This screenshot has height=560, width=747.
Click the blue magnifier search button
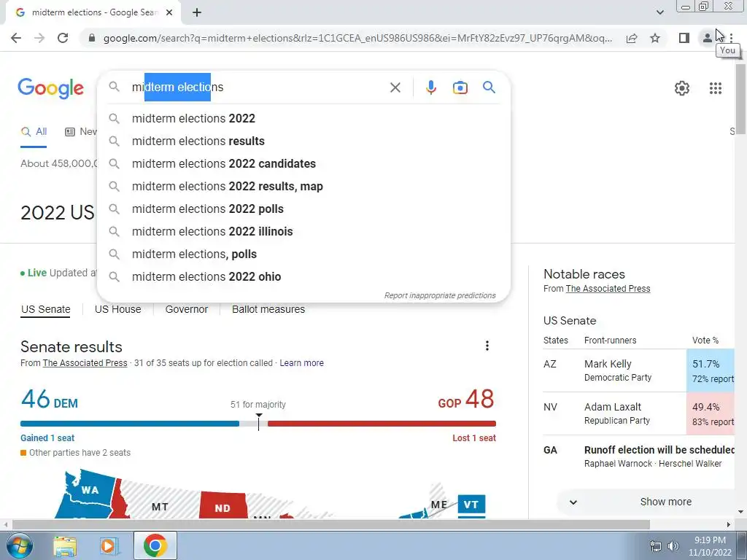click(489, 87)
